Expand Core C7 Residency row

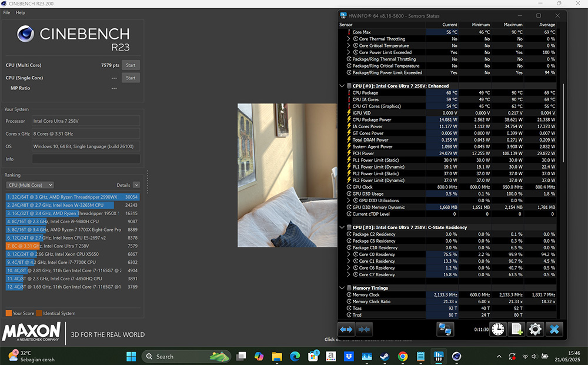tap(348, 274)
